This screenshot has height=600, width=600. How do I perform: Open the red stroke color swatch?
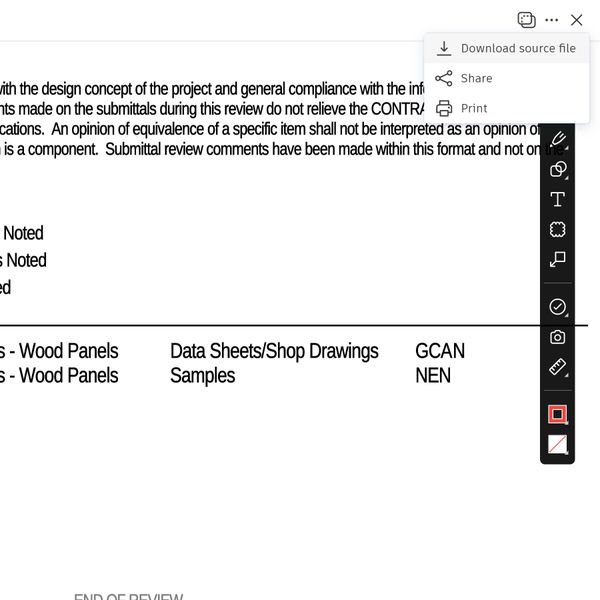tap(558, 414)
